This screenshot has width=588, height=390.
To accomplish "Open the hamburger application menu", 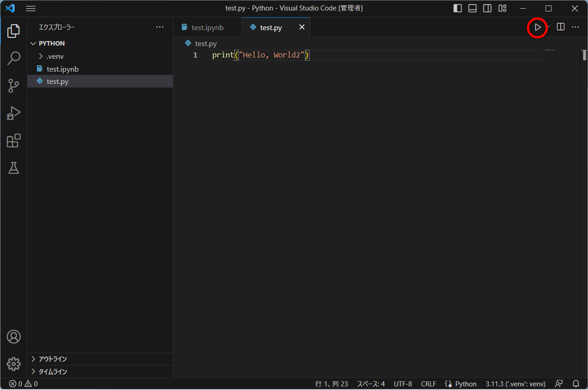I will pos(31,8).
